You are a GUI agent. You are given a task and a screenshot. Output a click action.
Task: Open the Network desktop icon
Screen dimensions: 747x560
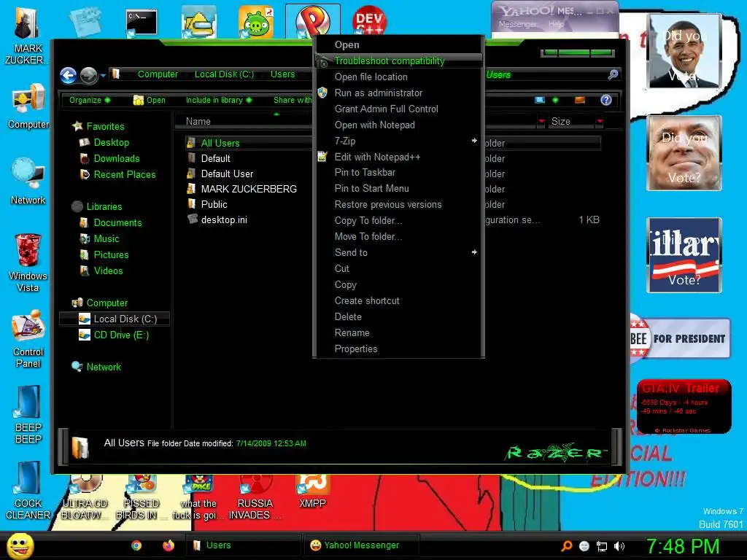(28, 182)
